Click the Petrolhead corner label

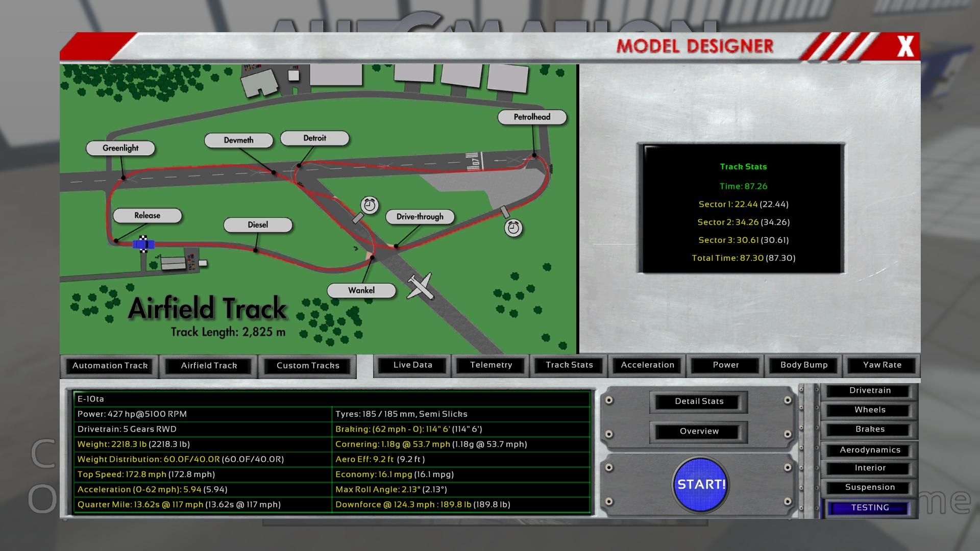(532, 117)
